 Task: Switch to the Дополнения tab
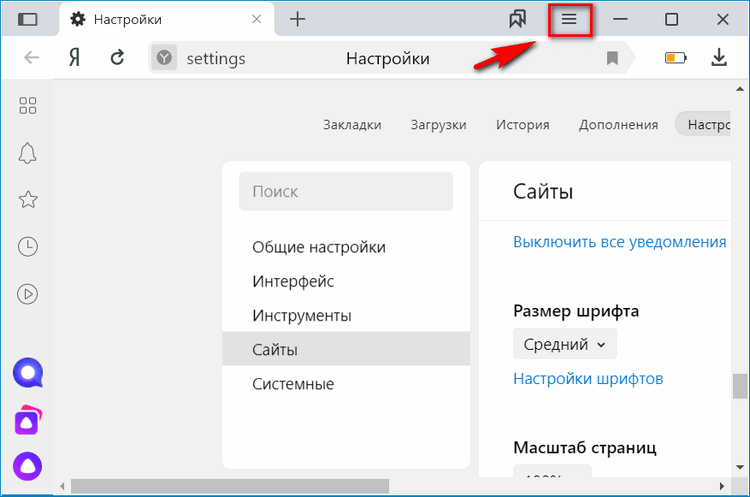(x=618, y=125)
